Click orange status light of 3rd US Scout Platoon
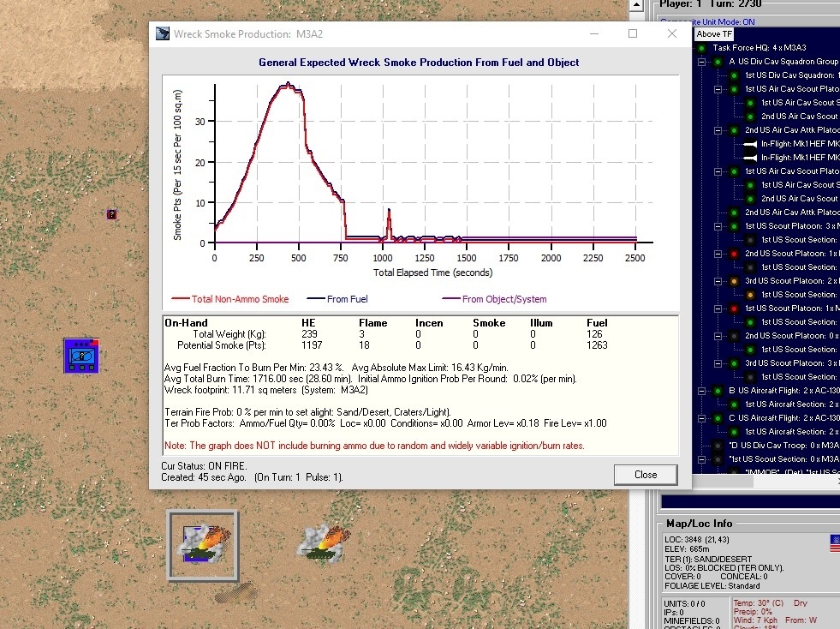840x629 pixels. click(734, 281)
